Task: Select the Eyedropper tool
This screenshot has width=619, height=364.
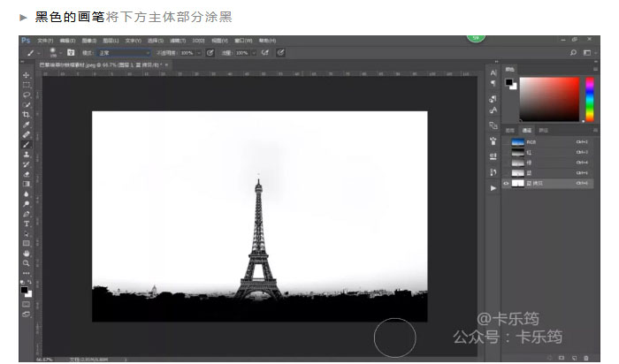Action: click(26, 125)
